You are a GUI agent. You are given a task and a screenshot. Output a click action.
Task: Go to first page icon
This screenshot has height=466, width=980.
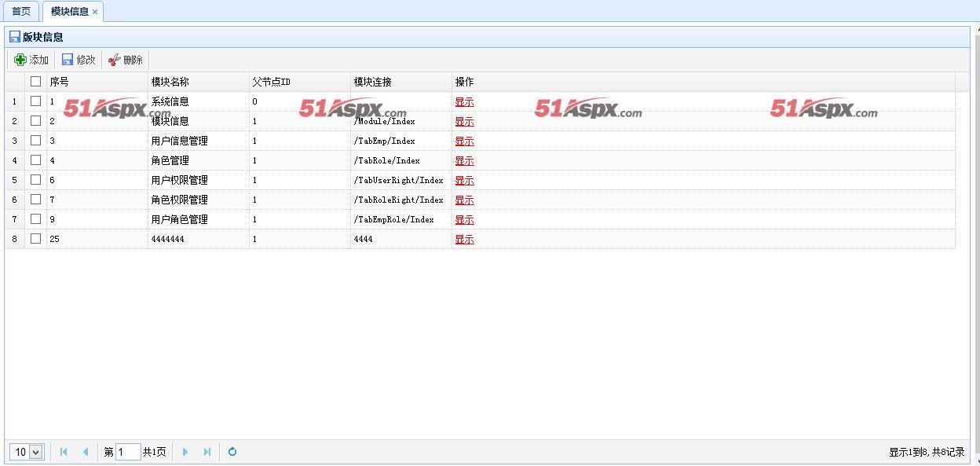(x=64, y=452)
